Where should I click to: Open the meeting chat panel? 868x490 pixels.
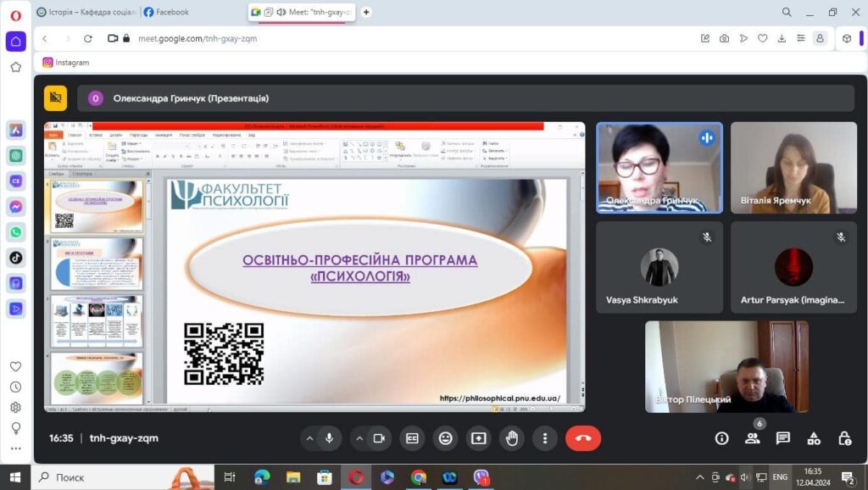pyautogui.click(x=782, y=438)
